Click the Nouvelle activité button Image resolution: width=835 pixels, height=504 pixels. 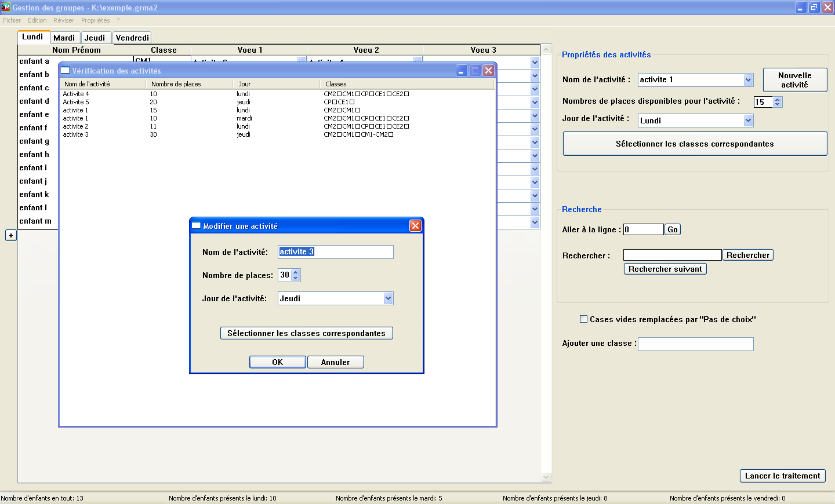pyautogui.click(x=794, y=80)
